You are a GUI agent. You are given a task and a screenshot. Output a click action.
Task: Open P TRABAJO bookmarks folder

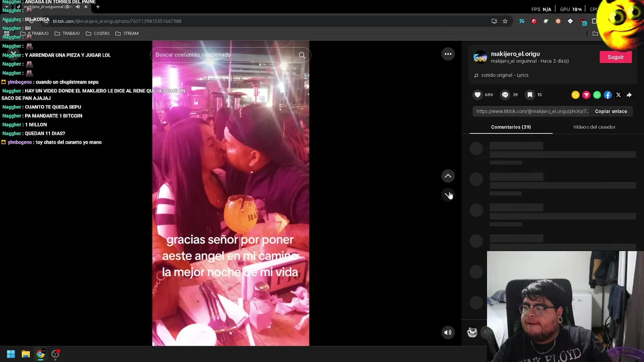tap(34, 33)
